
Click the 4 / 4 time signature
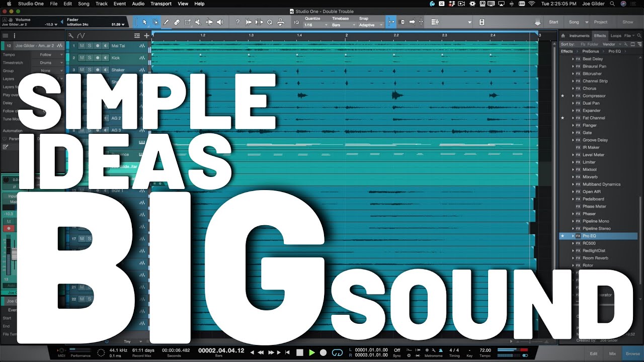[454, 350]
